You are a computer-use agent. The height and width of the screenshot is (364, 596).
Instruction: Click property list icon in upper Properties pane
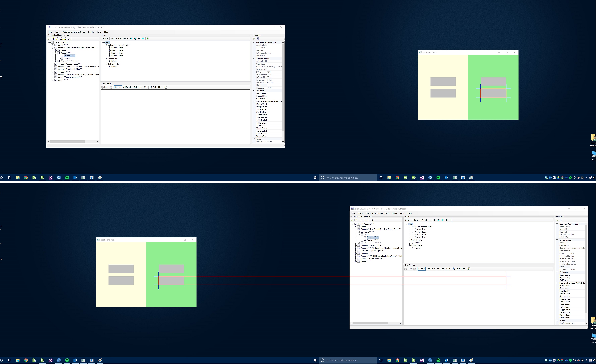click(258, 39)
